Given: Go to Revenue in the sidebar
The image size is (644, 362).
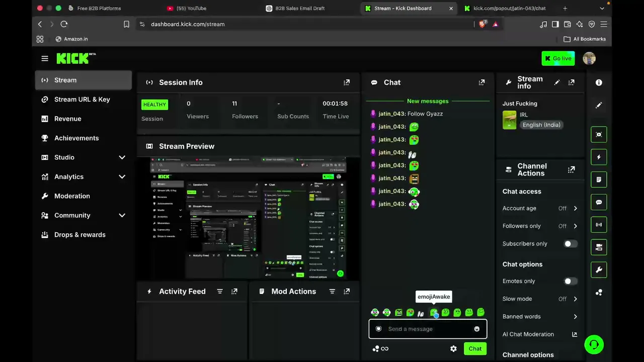Looking at the screenshot, I should (84, 119).
